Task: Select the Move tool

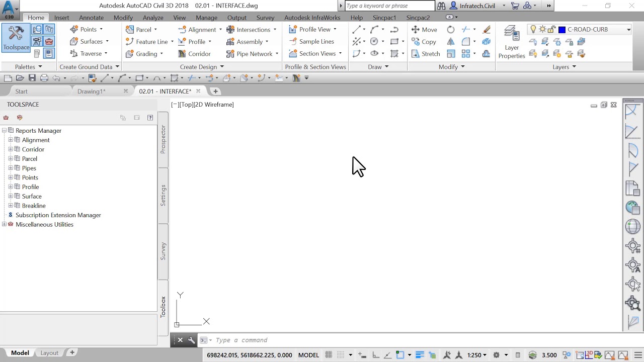Action: coord(424,30)
